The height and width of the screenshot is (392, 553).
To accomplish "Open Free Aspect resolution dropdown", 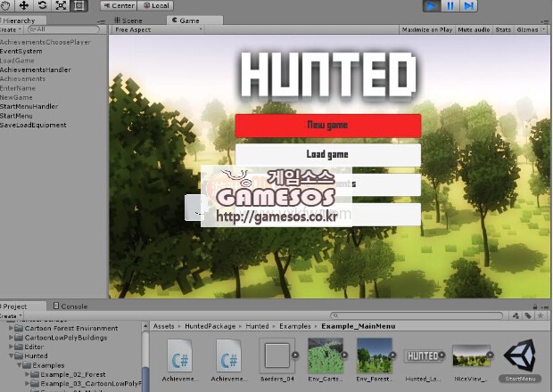I will (158, 29).
